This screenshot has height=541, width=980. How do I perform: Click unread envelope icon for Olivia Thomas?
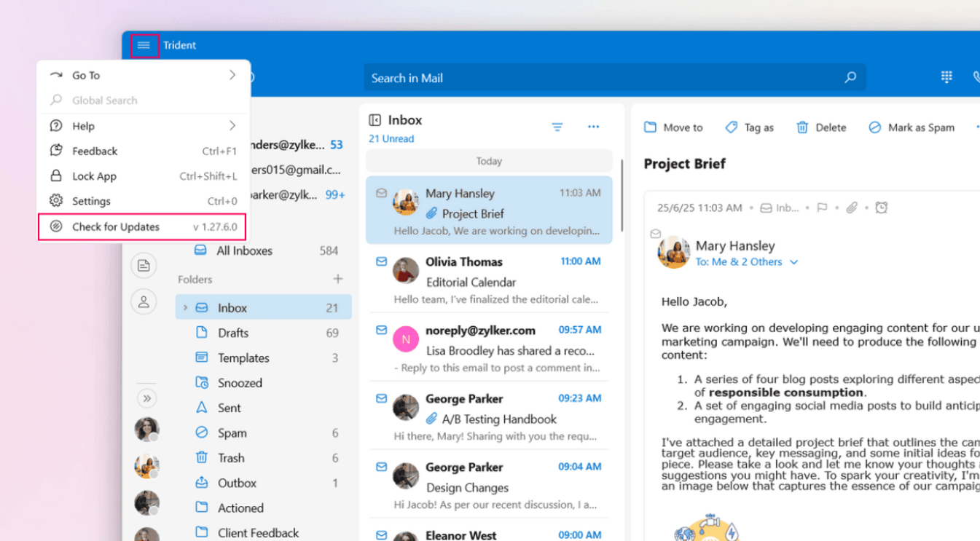pyautogui.click(x=381, y=261)
